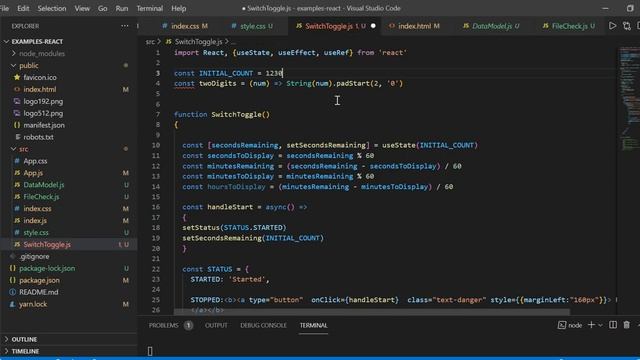This screenshot has width=640, height=360.
Task: Open FileCheck.js in explorer tree
Action: (x=41, y=197)
